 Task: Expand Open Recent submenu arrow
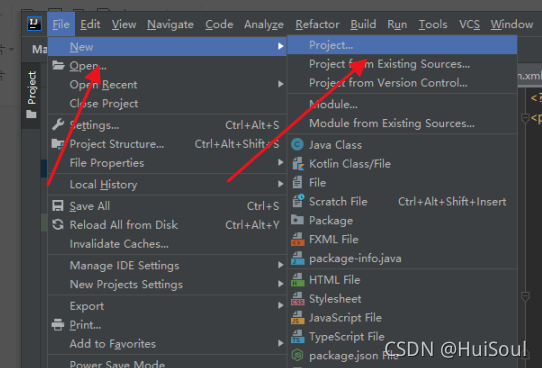tap(281, 84)
